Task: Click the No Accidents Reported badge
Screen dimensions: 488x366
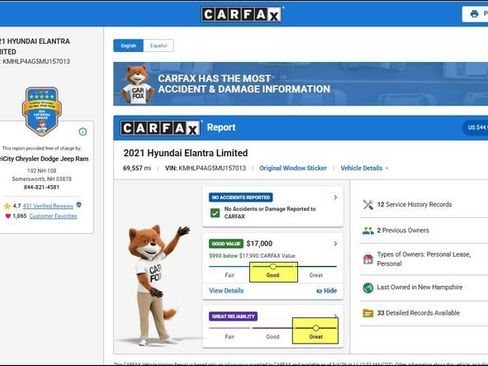Action: pos(241,197)
